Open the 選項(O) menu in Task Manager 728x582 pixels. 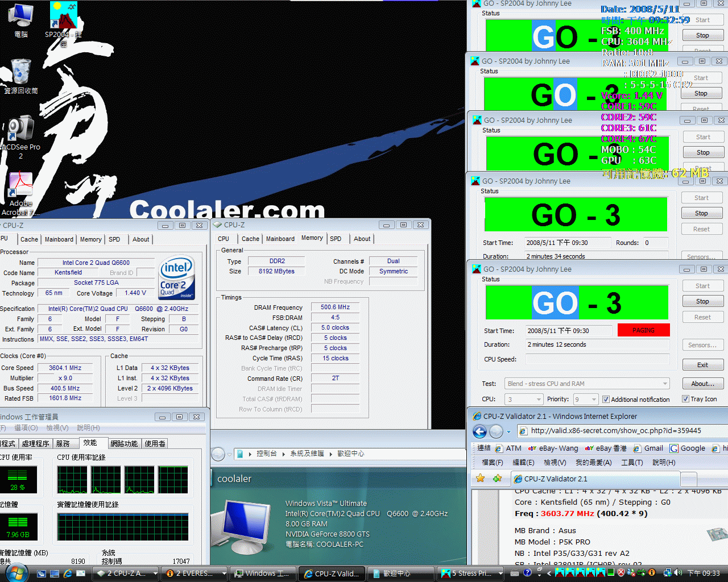click(26, 427)
